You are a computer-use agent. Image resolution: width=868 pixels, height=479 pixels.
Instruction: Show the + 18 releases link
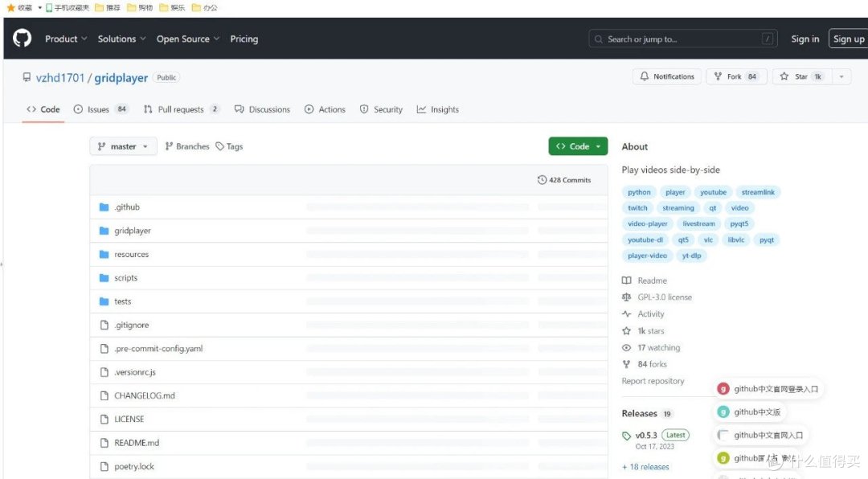(645, 467)
